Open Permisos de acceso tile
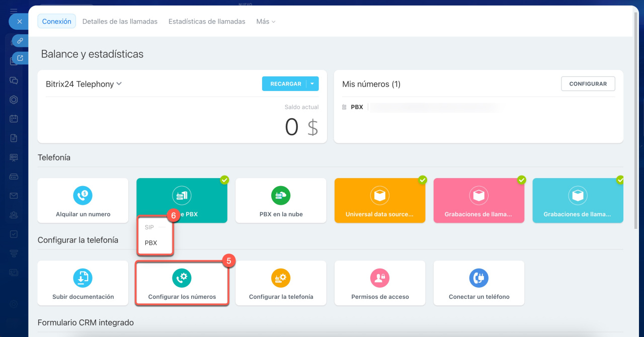Image resolution: width=644 pixels, height=337 pixels. [380, 283]
